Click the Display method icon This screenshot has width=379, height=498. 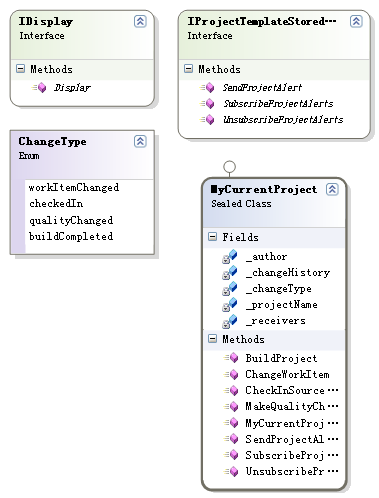pyautogui.click(x=39, y=88)
